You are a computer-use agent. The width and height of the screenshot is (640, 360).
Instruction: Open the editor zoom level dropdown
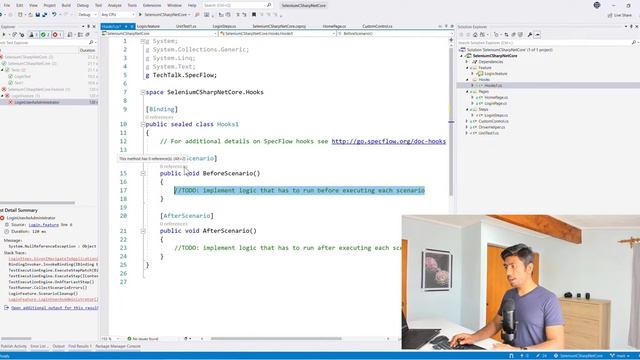tap(111, 339)
